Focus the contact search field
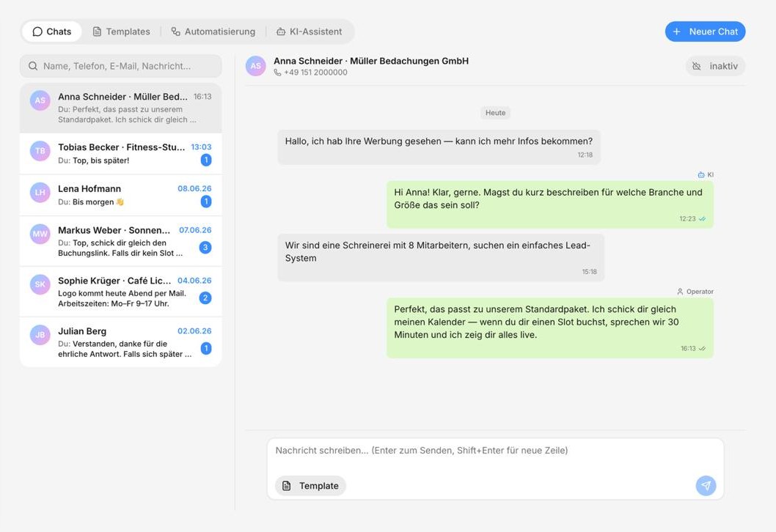Viewport: 776px width, 532px height. [121, 66]
